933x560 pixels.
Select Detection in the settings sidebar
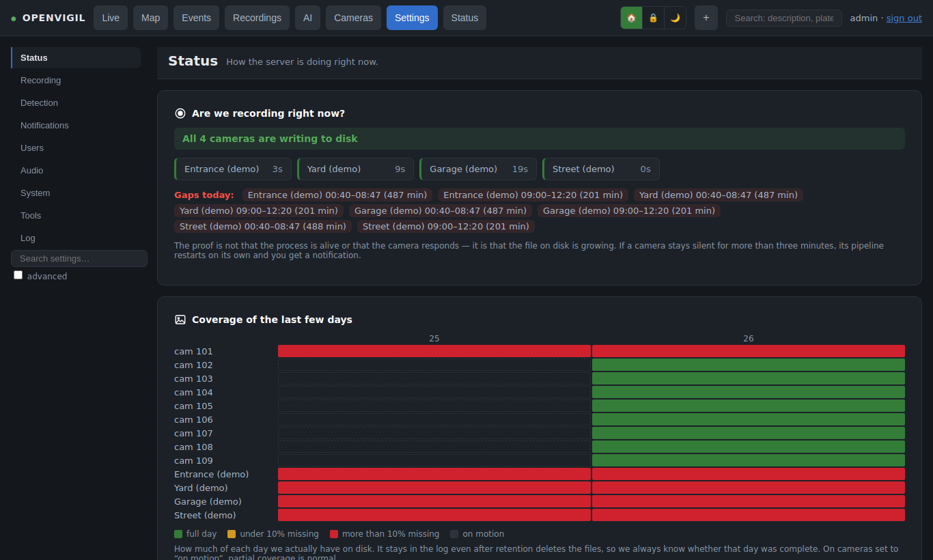pyautogui.click(x=76, y=103)
